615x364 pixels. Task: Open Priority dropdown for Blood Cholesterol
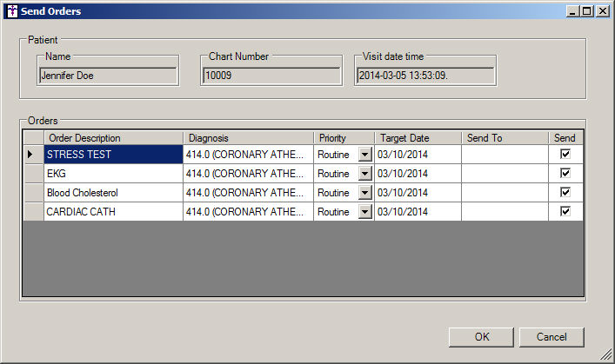[364, 193]
